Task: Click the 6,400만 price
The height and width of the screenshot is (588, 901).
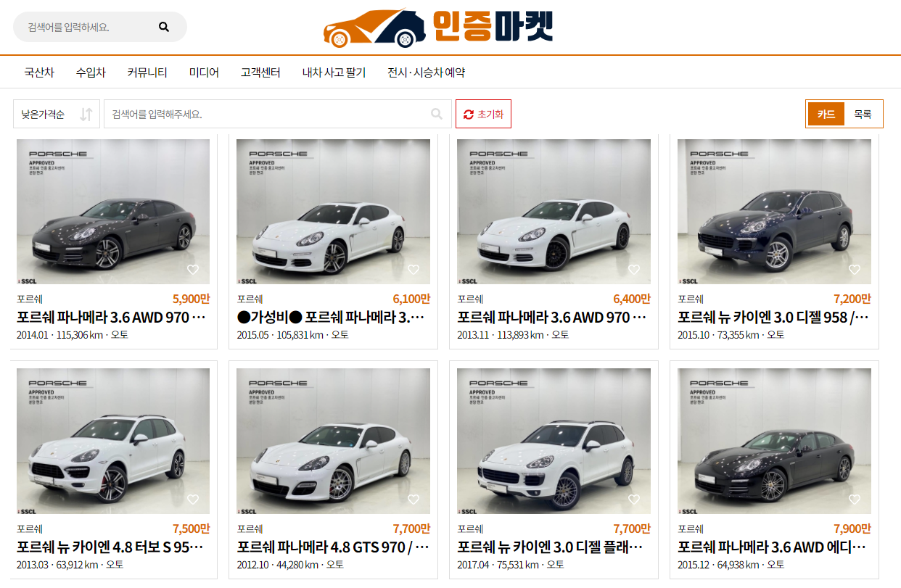Action: pos(632,299)
